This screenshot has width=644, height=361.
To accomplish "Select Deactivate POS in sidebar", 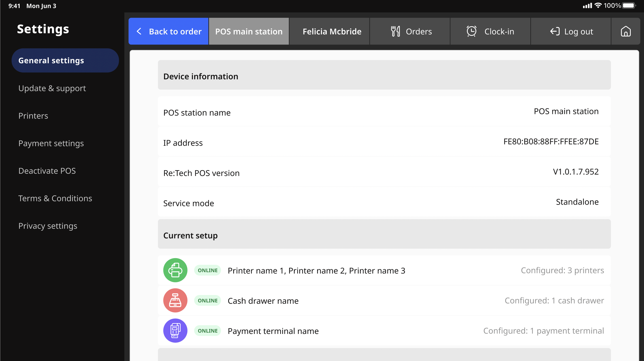I will click(x=47, y=171).
